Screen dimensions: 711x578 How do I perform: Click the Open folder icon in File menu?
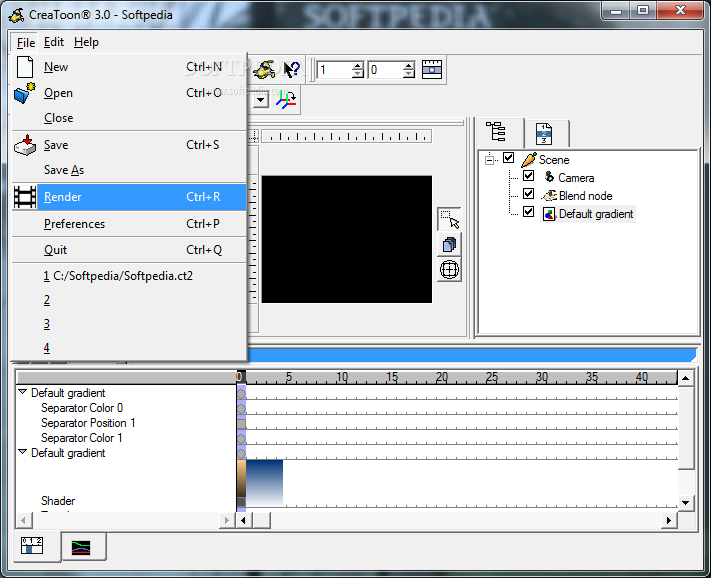24,93
